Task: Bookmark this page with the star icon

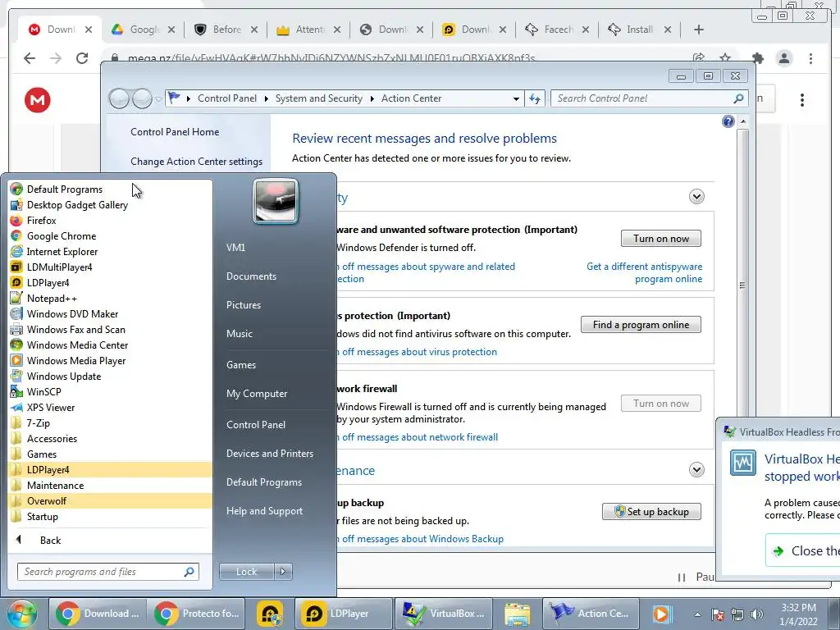Action: coord(725,58)
